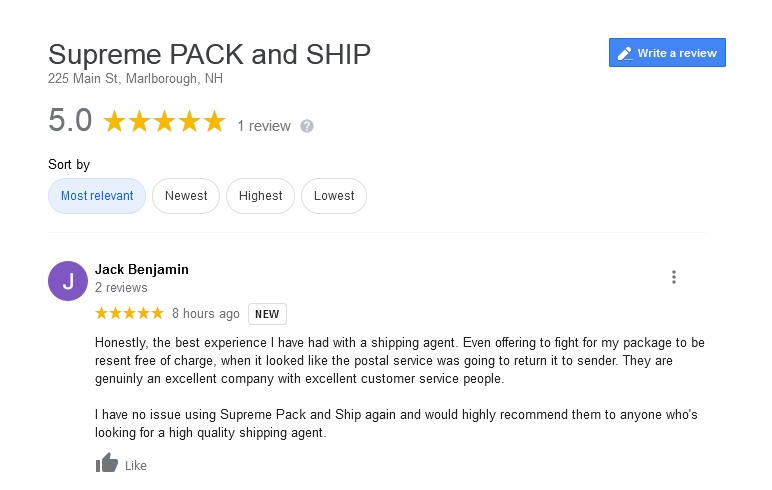The height and width of the screenshot is (490, 772).
Task: Open the three-dot menu on Jack Benjamin's review
Action: click(674, 277)
